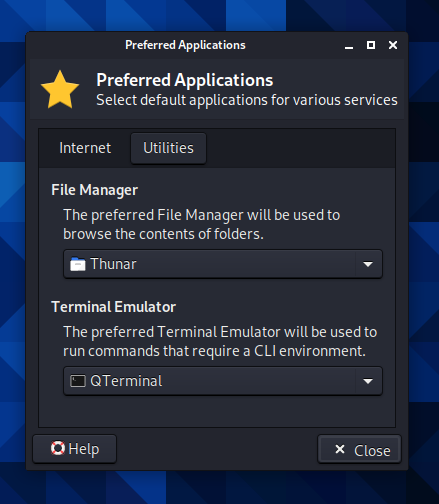Click the Terminal Emulator heading
The height and width of the screenshot is (504, 439).
113,307
